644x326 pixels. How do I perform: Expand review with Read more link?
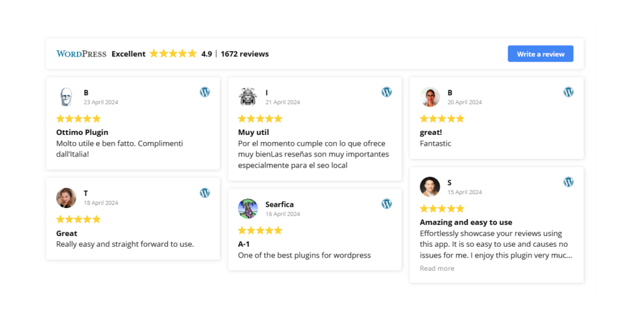click(x=436, y=268)
